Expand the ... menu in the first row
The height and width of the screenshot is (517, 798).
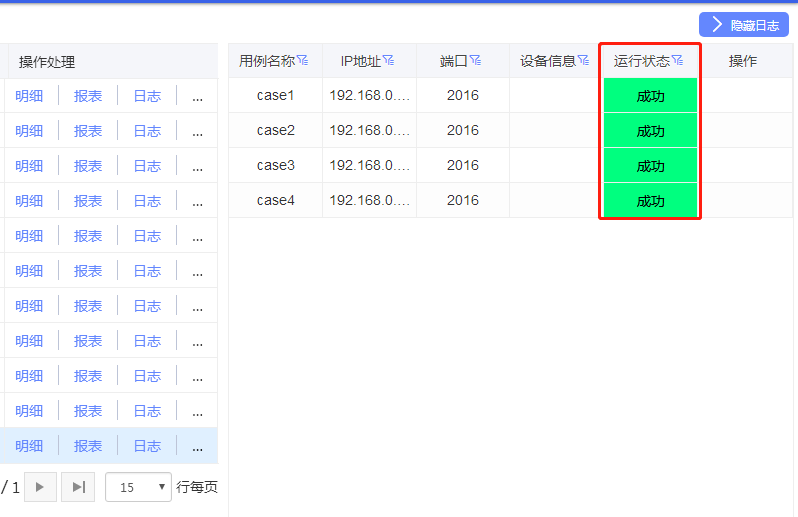pos(197,96)
